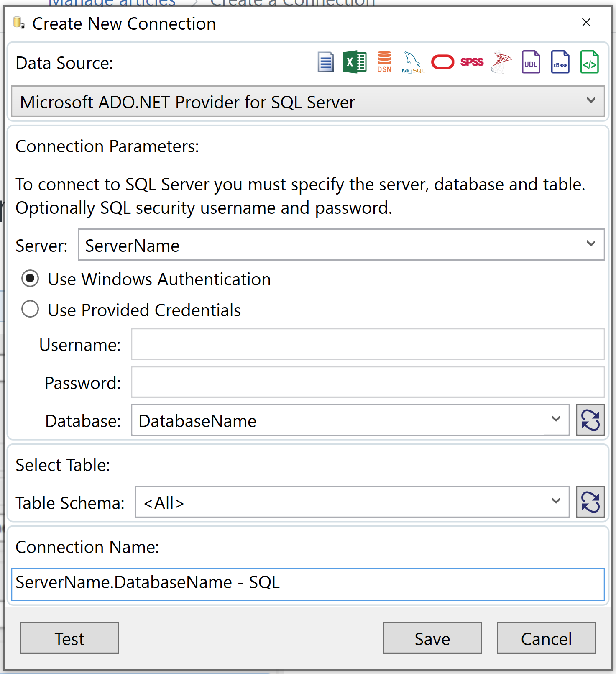Viewport: 616px width, 674px height.
Task: Select the XML code file data source icon
Action: pos(589,62)
